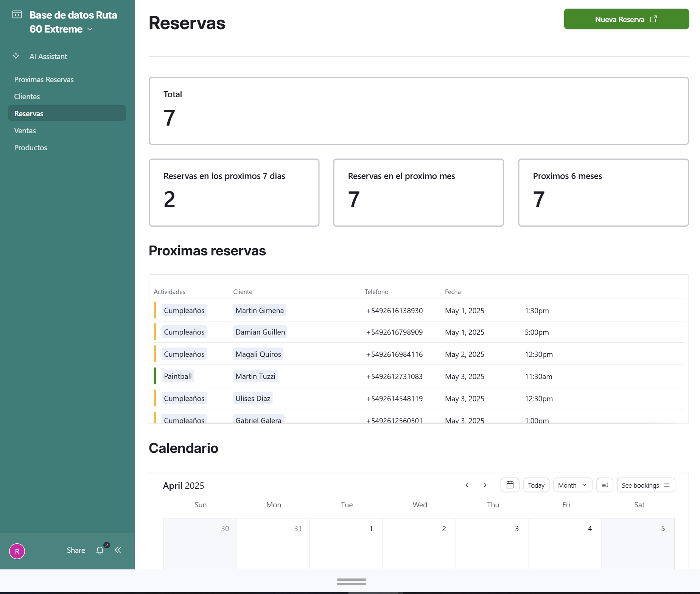Open the notifications bell

(x=100, y=550)
